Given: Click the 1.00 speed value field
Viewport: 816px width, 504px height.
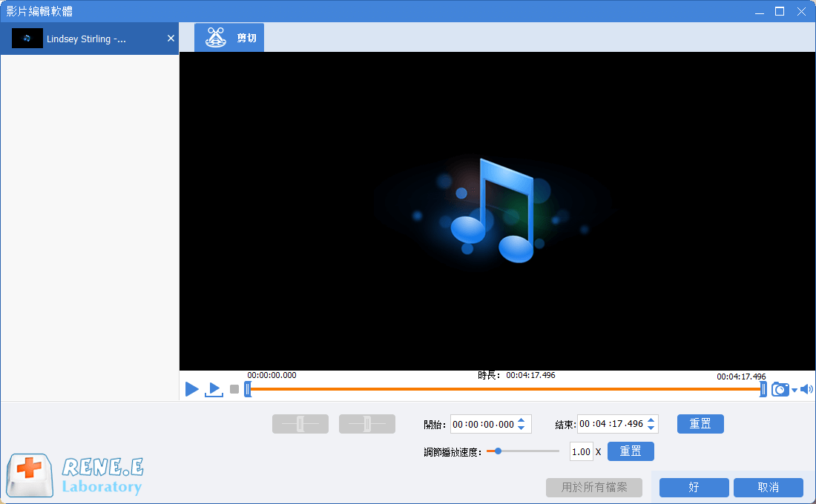Looking at the screenshot, I should 582,451.
